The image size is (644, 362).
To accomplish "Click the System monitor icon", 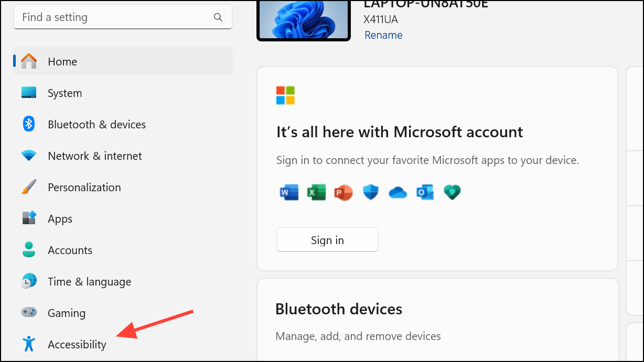I will (29, 93).
